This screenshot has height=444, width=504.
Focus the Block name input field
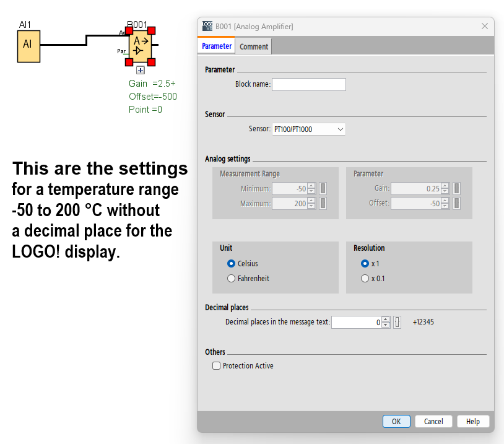[x=309, y=85]
